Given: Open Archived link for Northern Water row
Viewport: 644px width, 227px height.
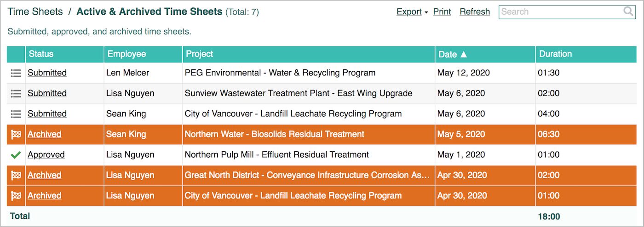Looking at the screenshot, I should tap(44, 135).
